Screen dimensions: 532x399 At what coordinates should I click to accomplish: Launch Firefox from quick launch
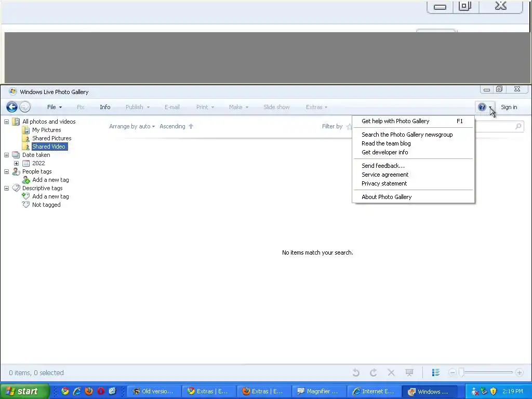[x=89, y=391]
